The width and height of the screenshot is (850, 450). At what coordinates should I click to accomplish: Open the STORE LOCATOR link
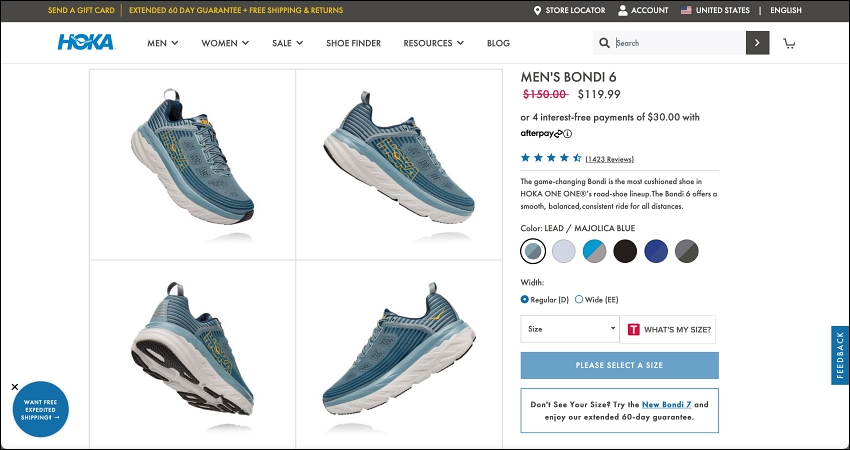tap(575, 10)
